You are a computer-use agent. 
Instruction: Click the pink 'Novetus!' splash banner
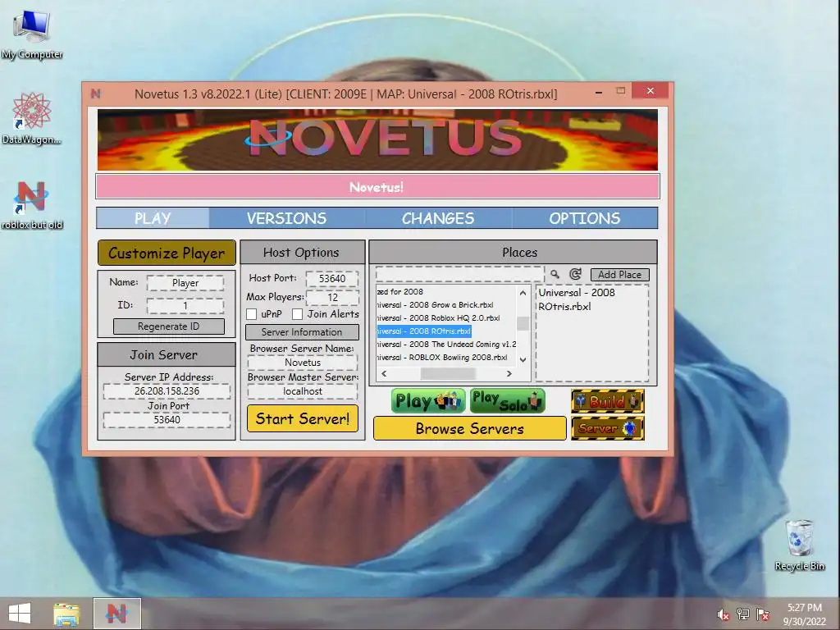click(x=377, y=187)
